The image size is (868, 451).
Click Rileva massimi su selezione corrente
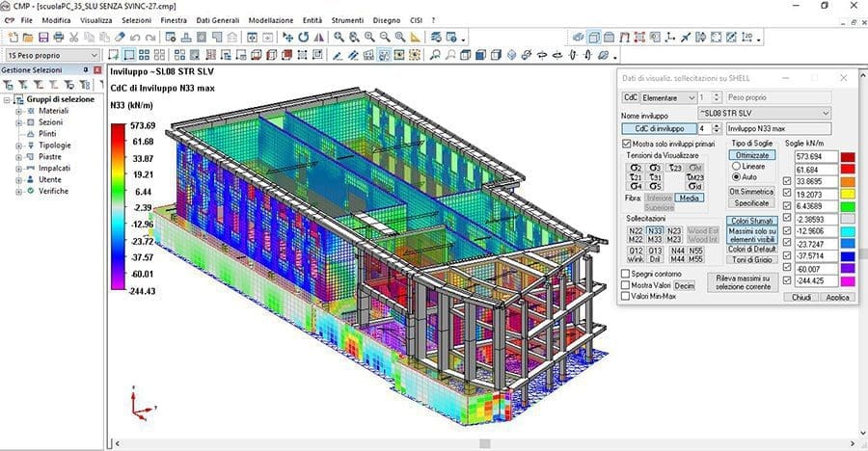point(743,282)
